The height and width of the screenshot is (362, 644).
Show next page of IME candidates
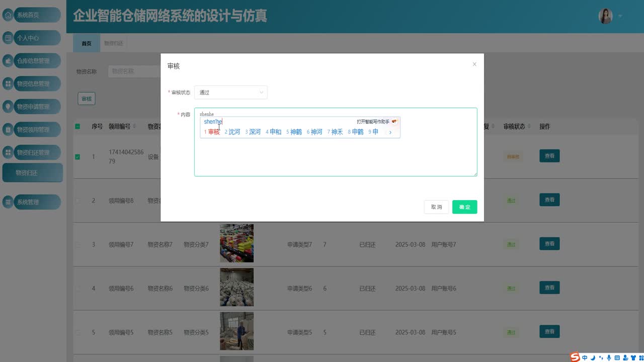click(390, 132)
